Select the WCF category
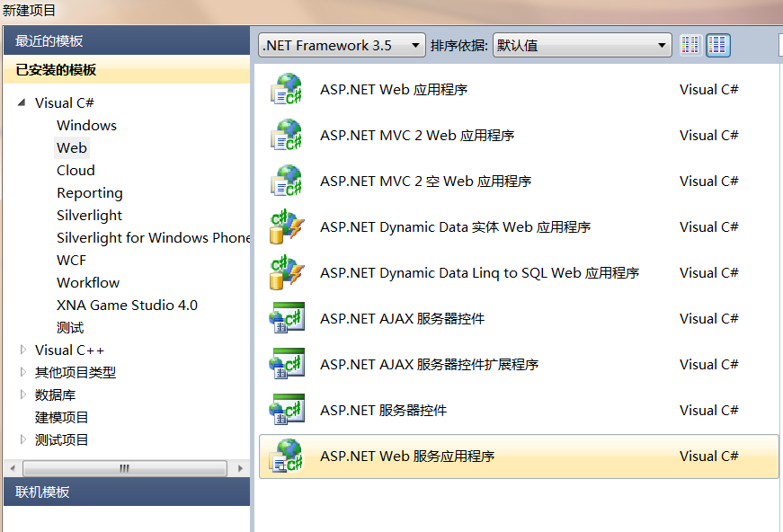This screenshot has height=532, width=783. 71,260
